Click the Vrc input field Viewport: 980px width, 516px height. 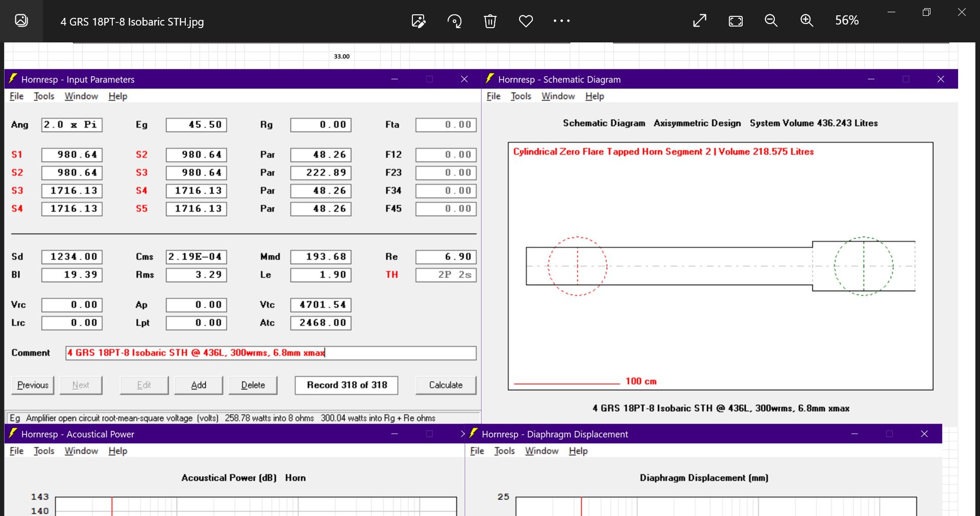72,305
